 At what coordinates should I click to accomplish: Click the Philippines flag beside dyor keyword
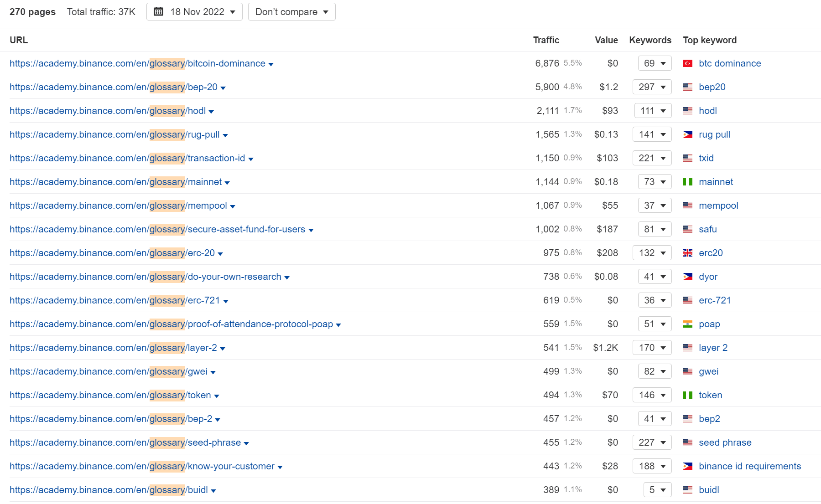(687, 277)
